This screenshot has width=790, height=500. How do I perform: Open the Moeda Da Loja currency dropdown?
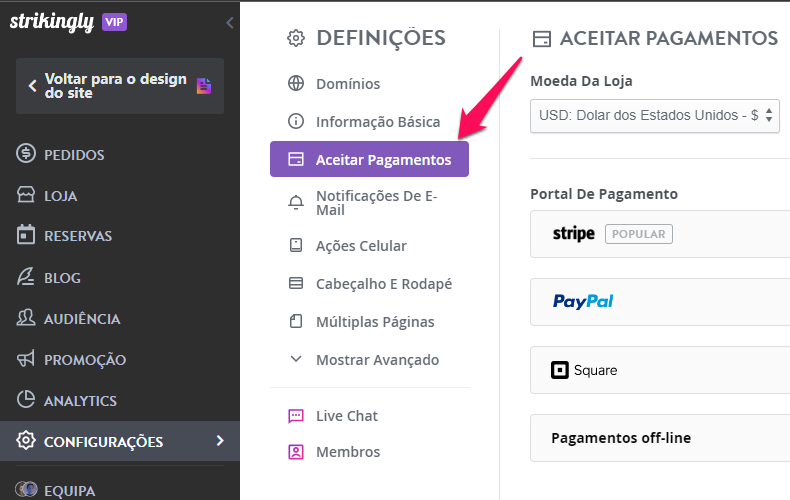[654, 116]
